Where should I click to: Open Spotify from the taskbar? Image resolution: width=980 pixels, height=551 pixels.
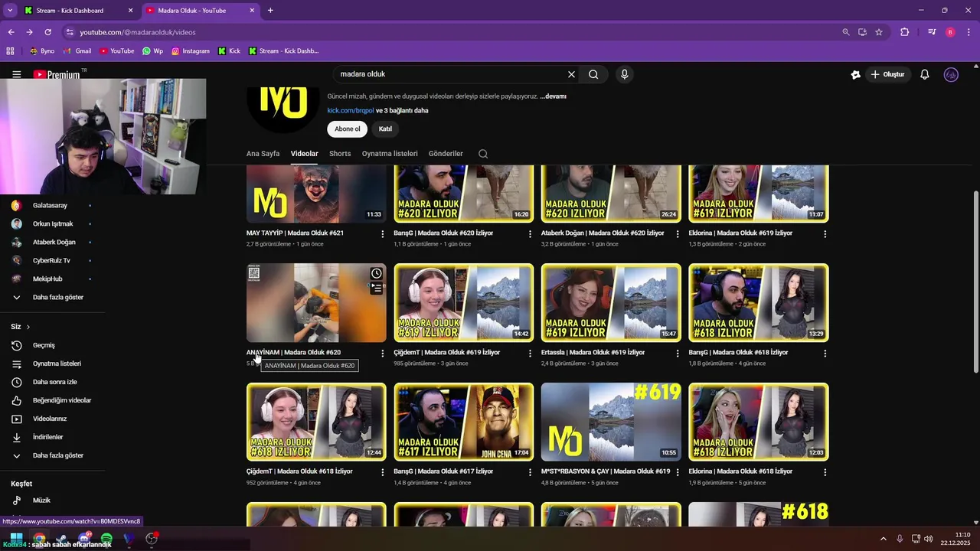point(106,539)
